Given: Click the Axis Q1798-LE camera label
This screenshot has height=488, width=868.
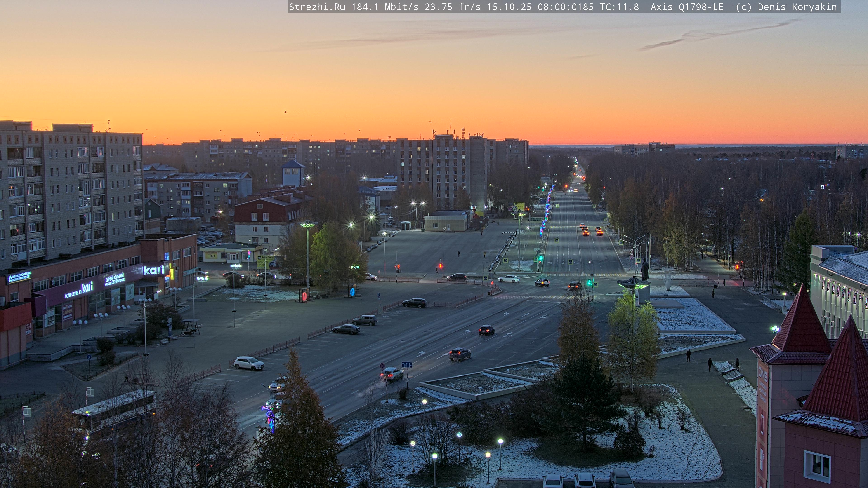Looking at the screenshot, I should click(x=687, y=7).
